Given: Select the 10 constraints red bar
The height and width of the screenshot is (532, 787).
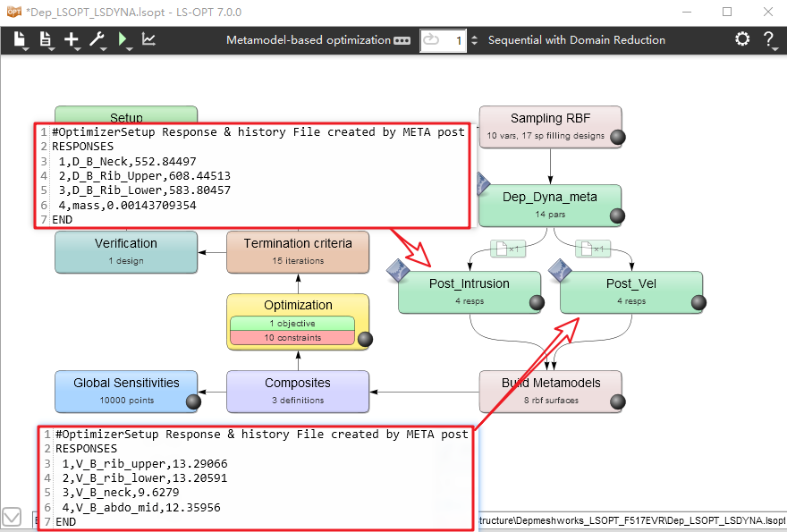Looking at the screenshot, I should point(292,338).
